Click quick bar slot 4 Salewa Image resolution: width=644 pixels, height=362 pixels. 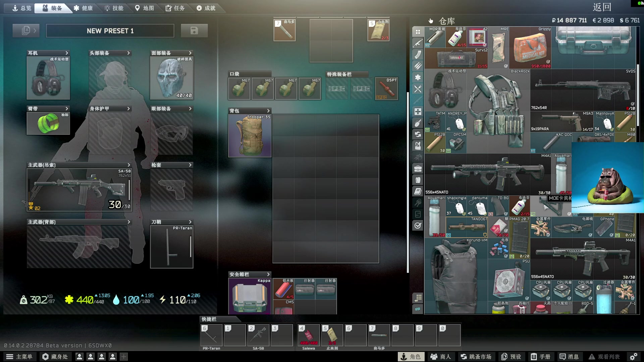click(308, 335)
